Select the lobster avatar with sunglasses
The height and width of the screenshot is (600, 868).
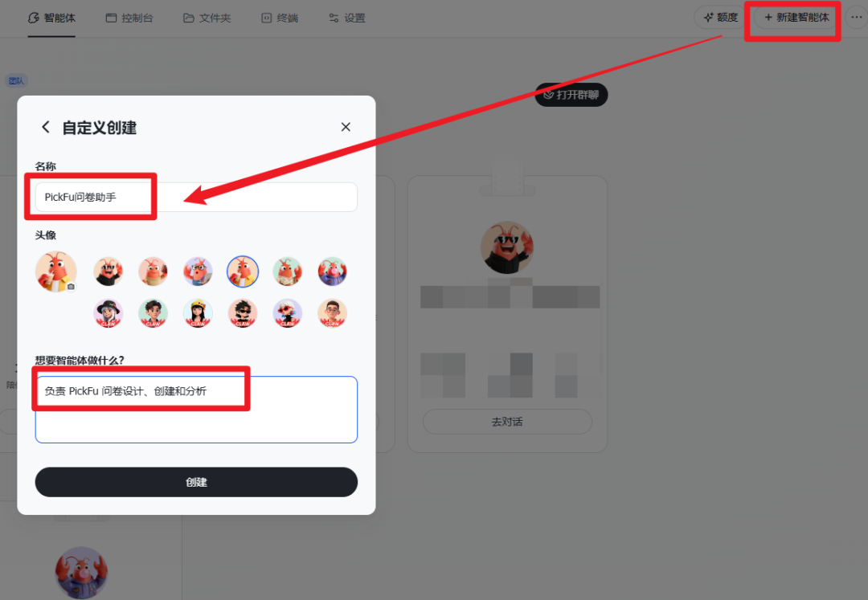108,271
